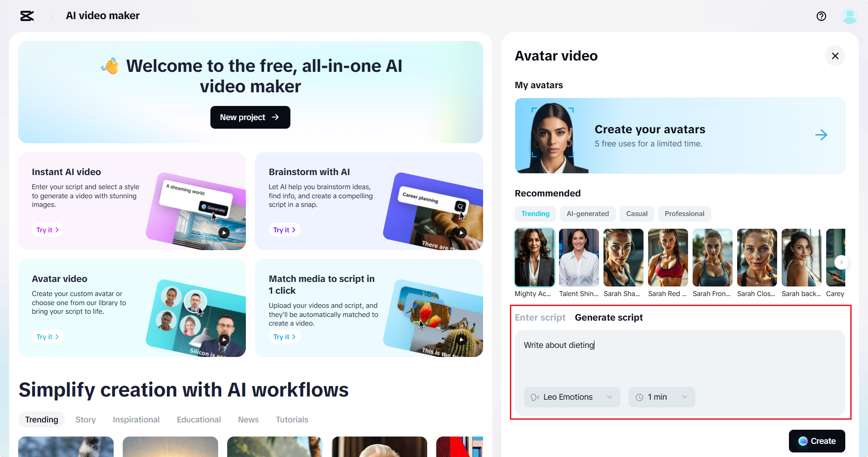868x457 pixels.
Task: Play the Avatar video card preview
Action: pyautogui.click(x=224, y=339)
